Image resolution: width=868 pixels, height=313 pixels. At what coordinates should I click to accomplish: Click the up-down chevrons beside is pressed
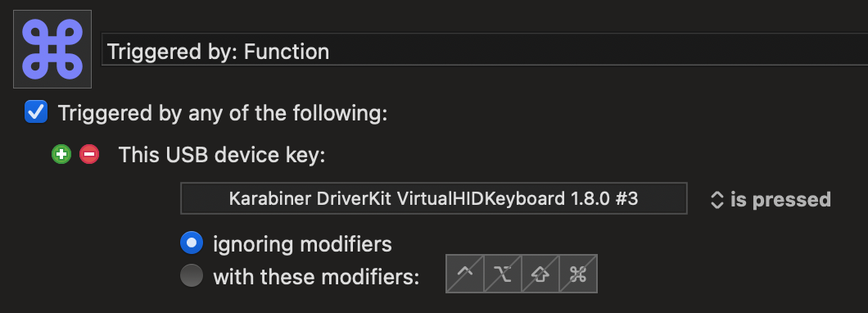[717, 199]
